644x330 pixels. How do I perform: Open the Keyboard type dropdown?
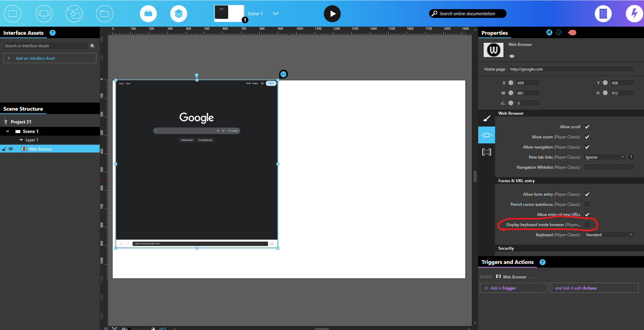(x=609, y=235)
